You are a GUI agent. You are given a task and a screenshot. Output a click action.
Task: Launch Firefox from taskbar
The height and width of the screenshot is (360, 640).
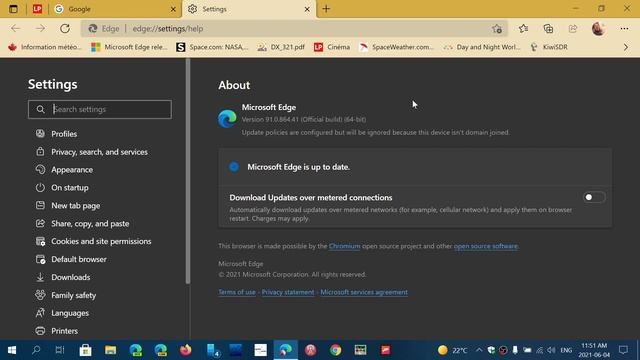pos(186,350)
